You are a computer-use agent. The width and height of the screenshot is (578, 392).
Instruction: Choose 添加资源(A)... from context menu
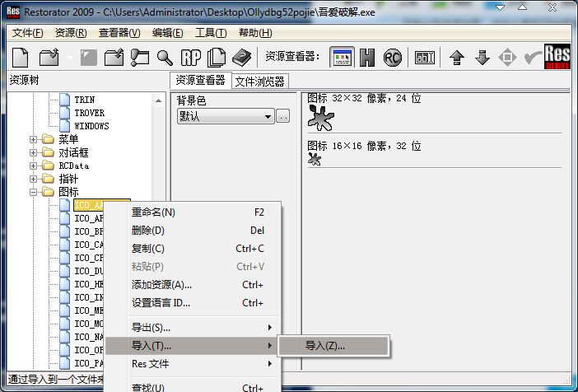193,285
